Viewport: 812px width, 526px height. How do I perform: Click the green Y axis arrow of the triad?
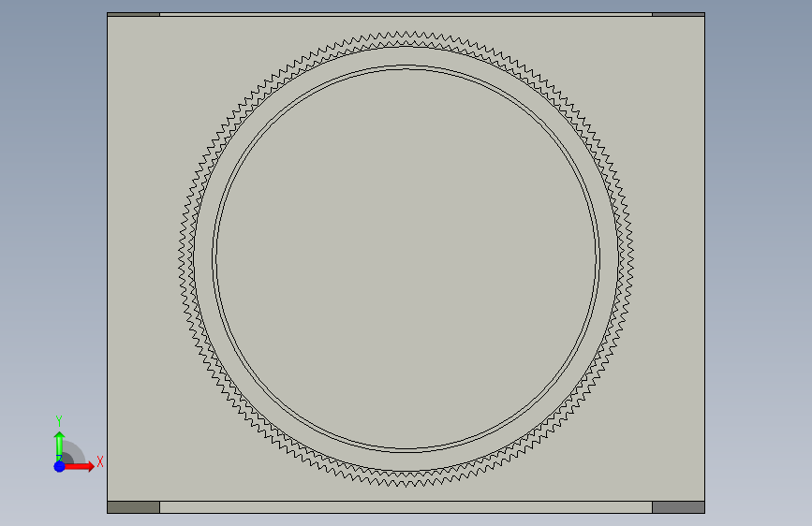coord(59,446)
